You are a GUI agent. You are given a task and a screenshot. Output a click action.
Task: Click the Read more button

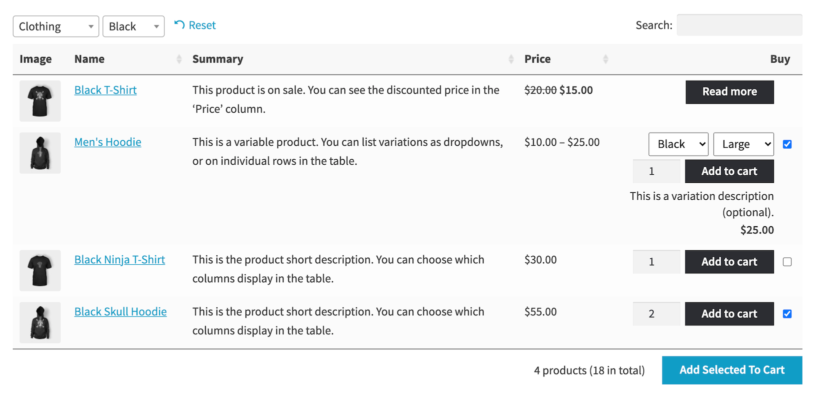pos(729,92)
